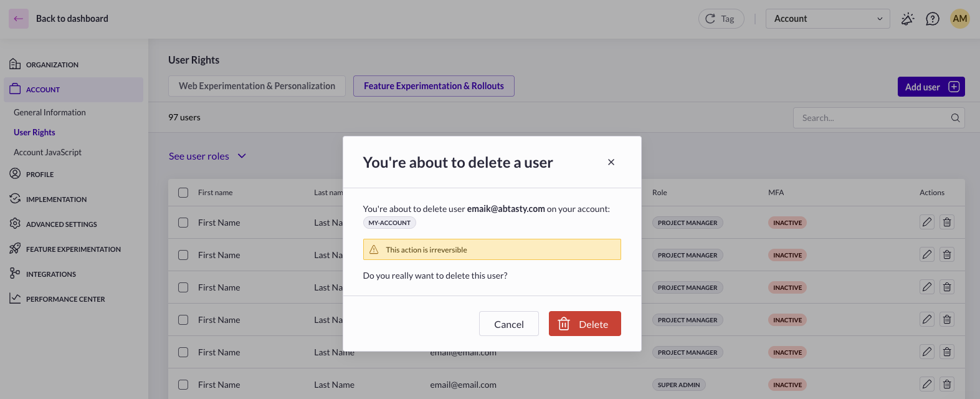This screenshot has width=980, height=399.
Task: Click the search magnifier icon
Action: click(955, 118)
